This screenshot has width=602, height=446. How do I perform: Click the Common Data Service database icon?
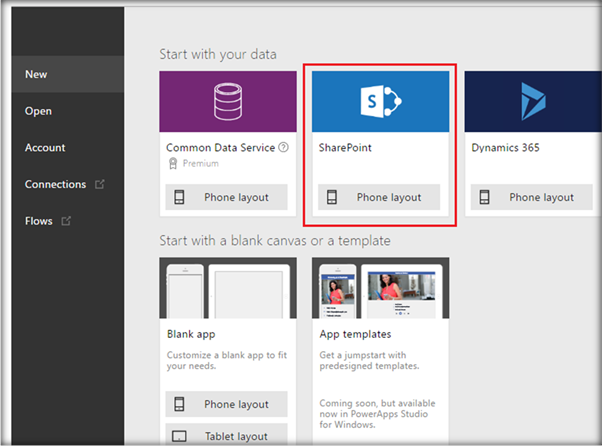[x=228, y=101]
